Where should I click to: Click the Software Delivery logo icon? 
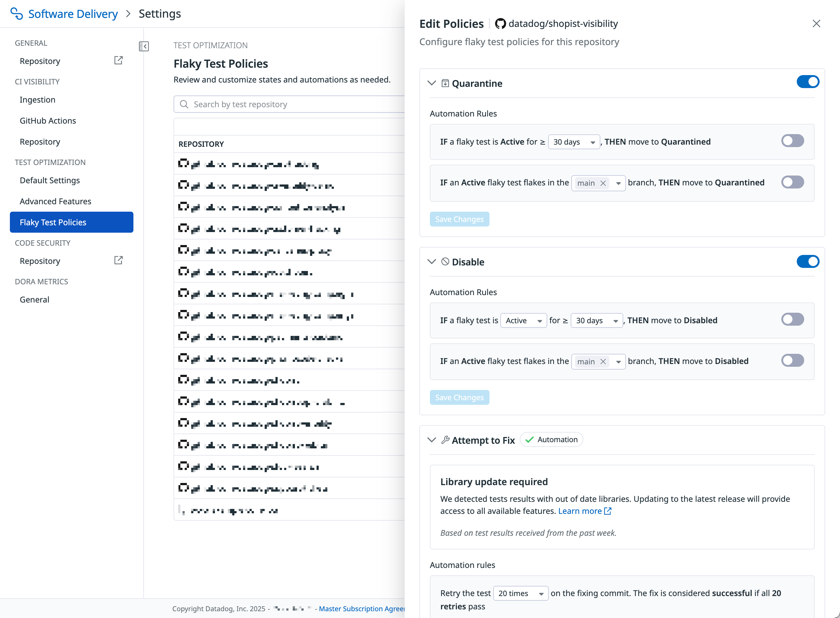tap(16, 14)
